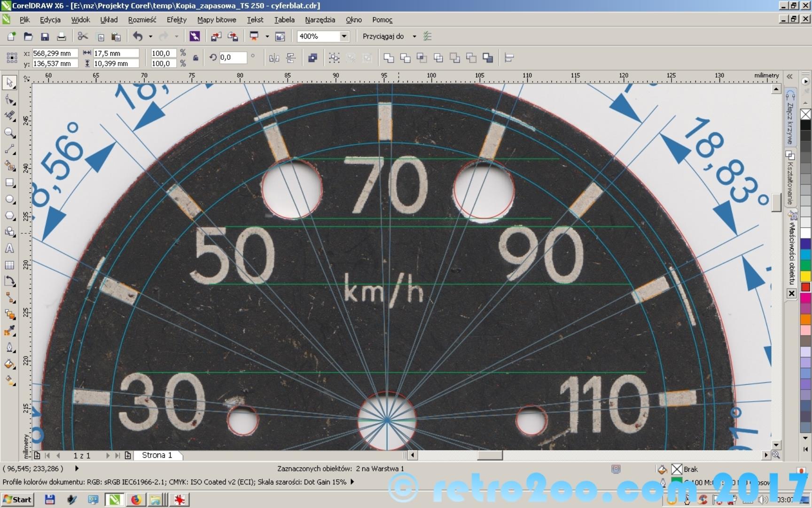Screen dimensions: 812x508
Task: Select the Pick tool in the toolbox
Action: coord(9,83)
